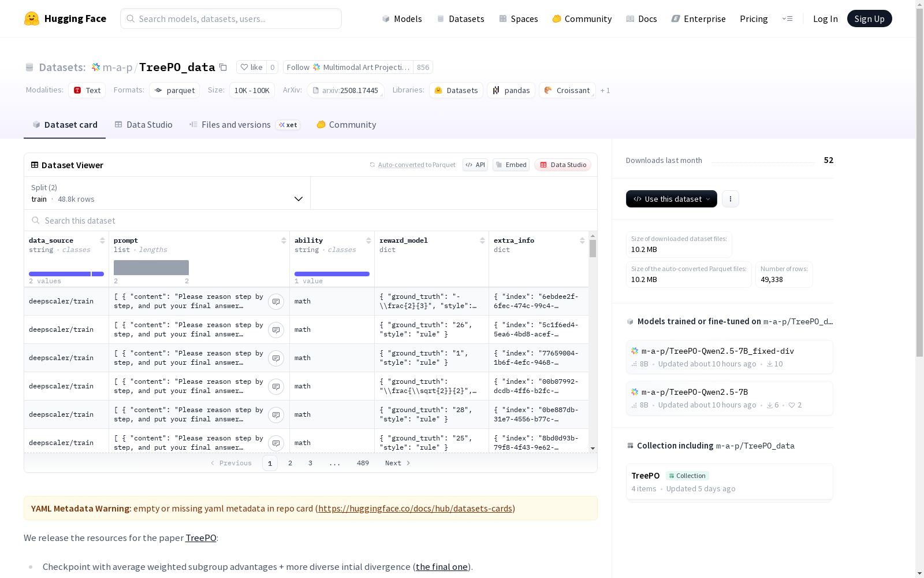Focus the search models, datasets, users field
Viewport: 924px width, 578px height.
click(231, 18)
